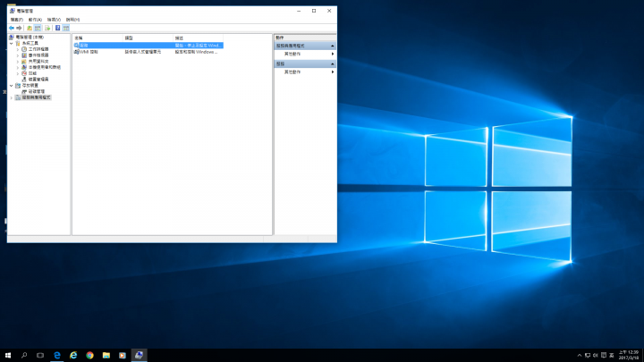The height and width of the screenshot is (362, 644).
Task: Expand the Event Viewer (事件檢視器) node
Action: pyautogui.click(x=18, y=55)
